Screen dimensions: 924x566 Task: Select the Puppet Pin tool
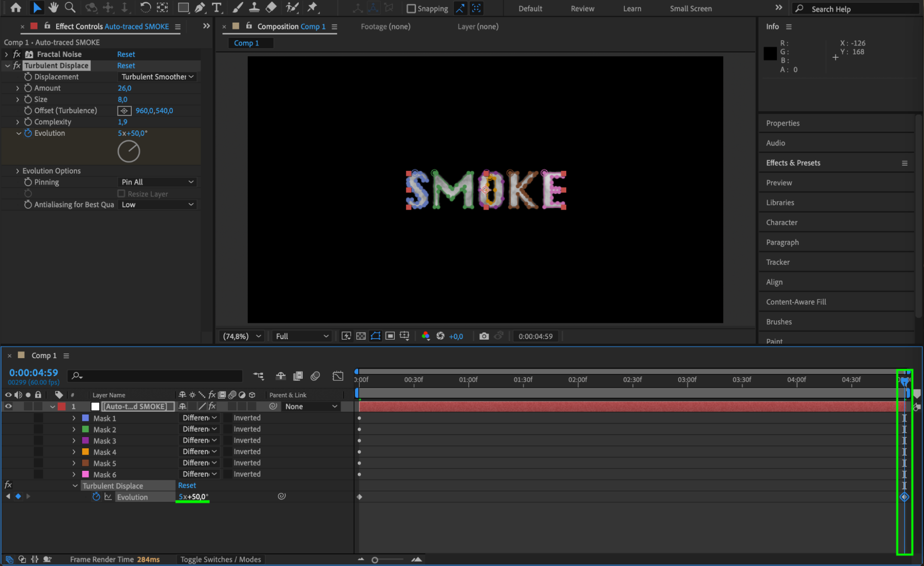(x=312, y=7)
